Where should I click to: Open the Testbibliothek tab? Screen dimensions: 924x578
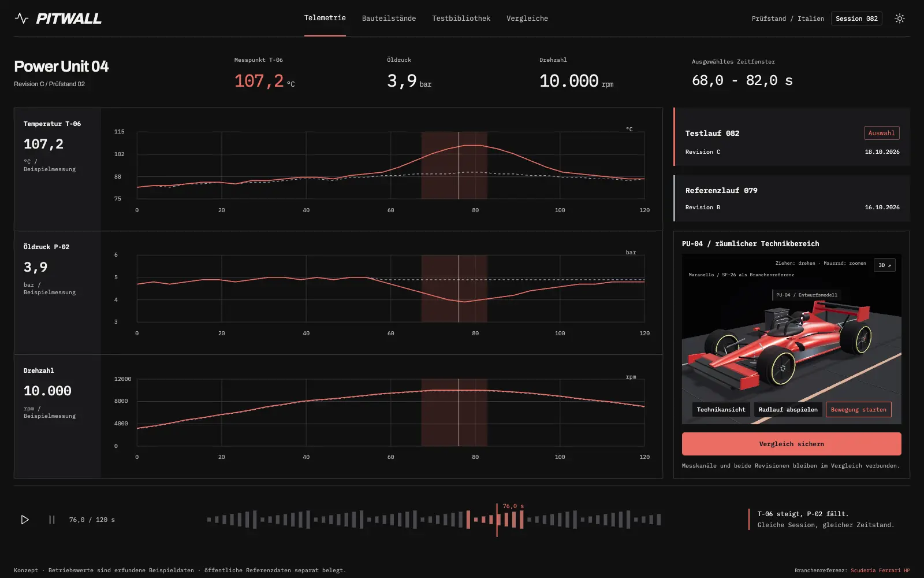[461, 18]
